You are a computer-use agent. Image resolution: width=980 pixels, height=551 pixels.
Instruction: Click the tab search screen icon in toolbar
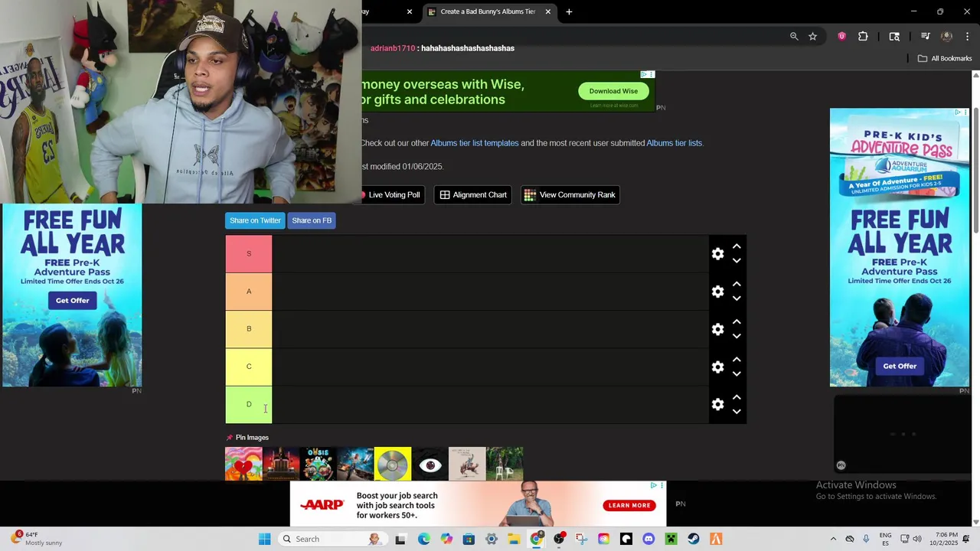(894, 36)
